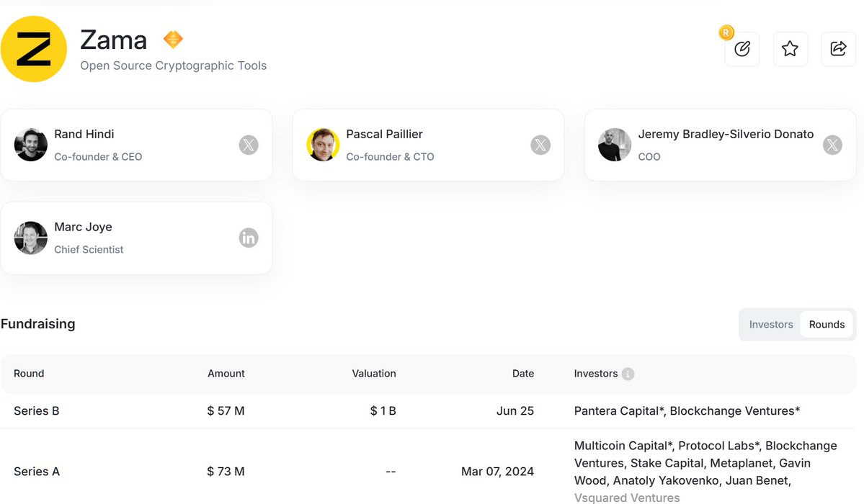Viewport: 864px width, 504px height.
Task: Click the $ 57 M amount
Action: click(226, 411)
